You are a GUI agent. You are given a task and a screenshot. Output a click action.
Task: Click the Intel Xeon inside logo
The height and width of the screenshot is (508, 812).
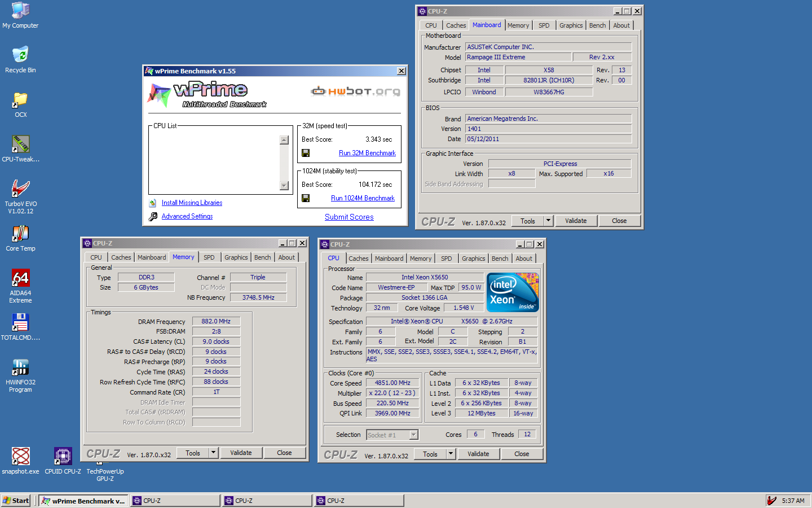pyautogui.click(x=513, y=292)
